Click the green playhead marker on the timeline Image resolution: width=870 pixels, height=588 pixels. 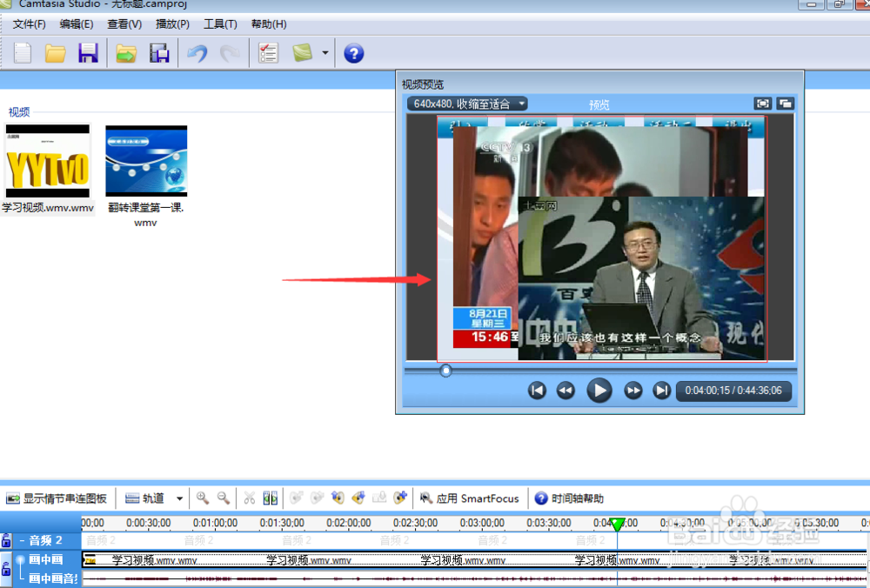(x=617, y=524)
